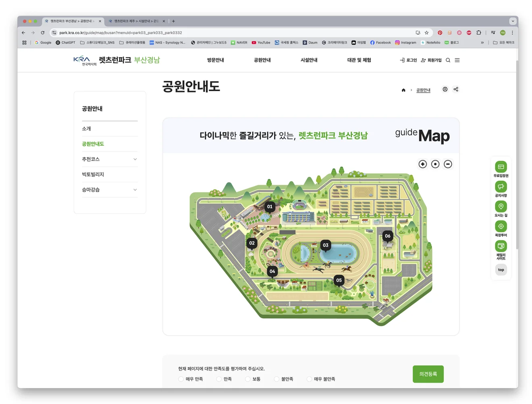This screenshot has width=532, height=404.
Task: Click the top button in quick menu
Action: 501,270
